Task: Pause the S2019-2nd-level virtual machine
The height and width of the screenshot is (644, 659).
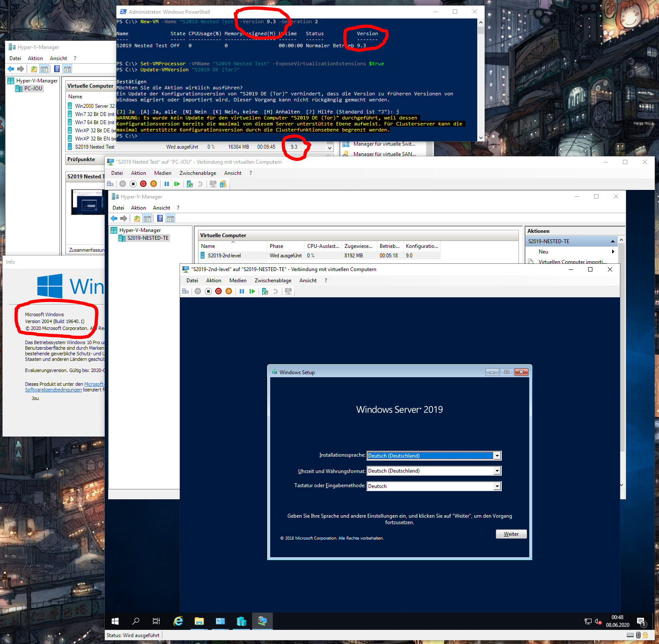Action: (242, 291)
